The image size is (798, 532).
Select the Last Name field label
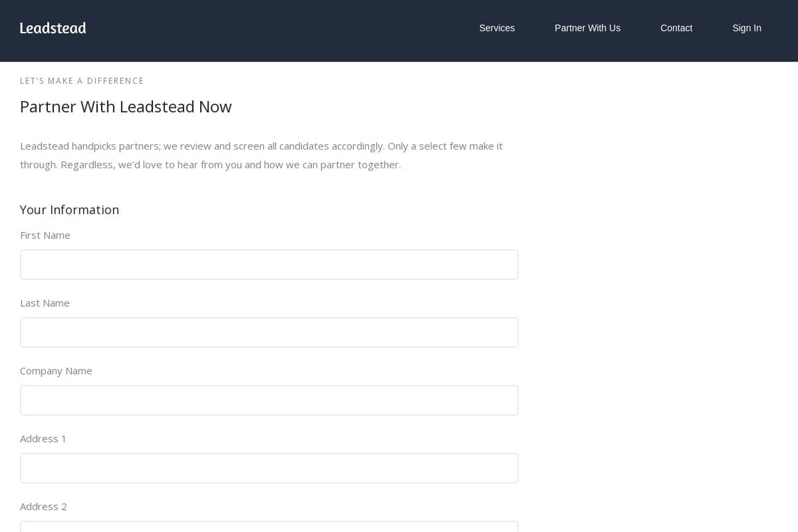[44, 303]
